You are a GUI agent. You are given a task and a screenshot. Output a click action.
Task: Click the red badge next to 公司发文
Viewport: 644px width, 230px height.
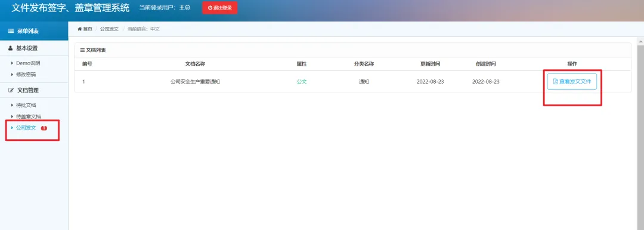[x=44, y=128]
